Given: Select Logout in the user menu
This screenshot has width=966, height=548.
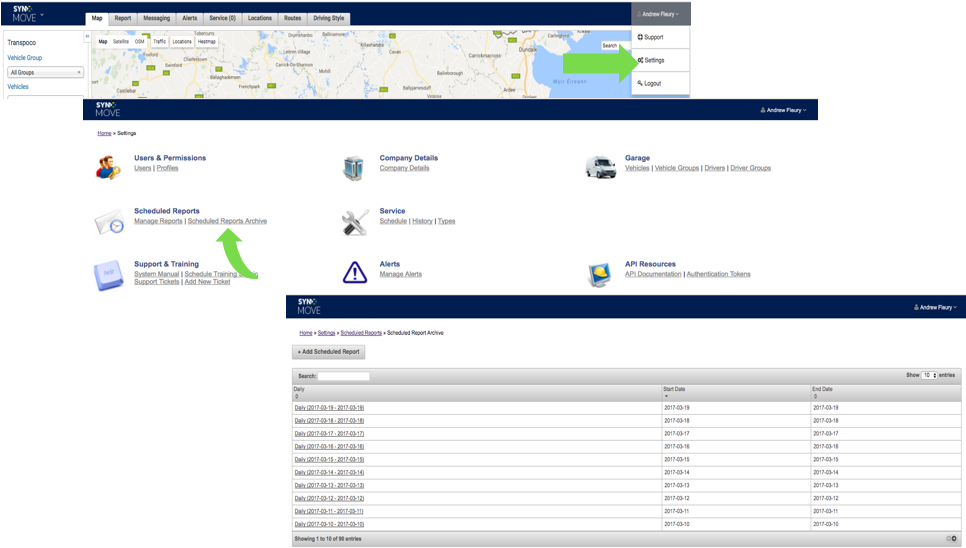Looking at the screenshot, I should pyautogui.click(x=660, y=83).
